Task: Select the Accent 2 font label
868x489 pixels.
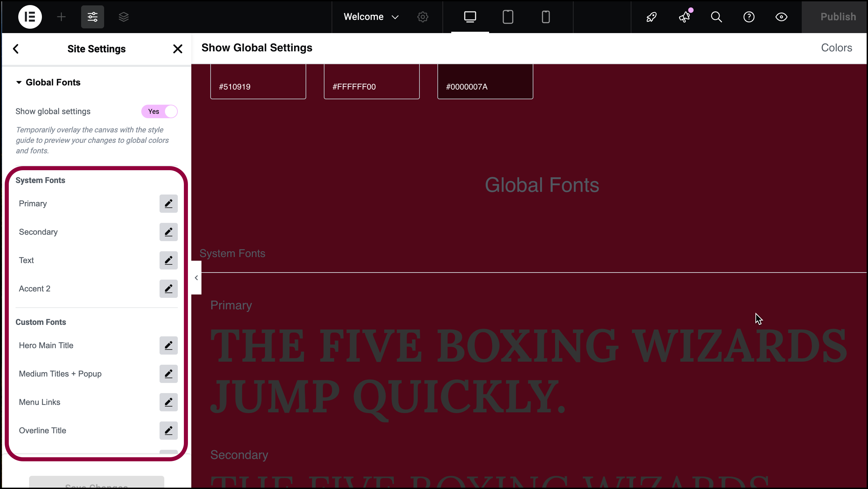Action: pos(34,289)
